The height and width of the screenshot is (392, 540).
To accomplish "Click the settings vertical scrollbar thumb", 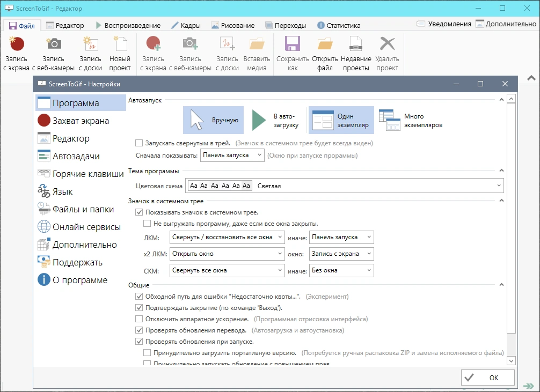I will pos(512,218).
